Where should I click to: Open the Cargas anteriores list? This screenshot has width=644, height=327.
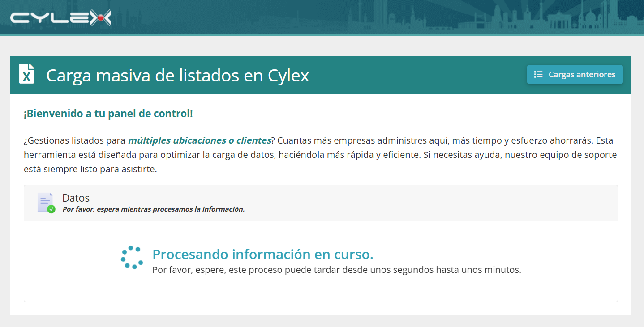(575, 75)
